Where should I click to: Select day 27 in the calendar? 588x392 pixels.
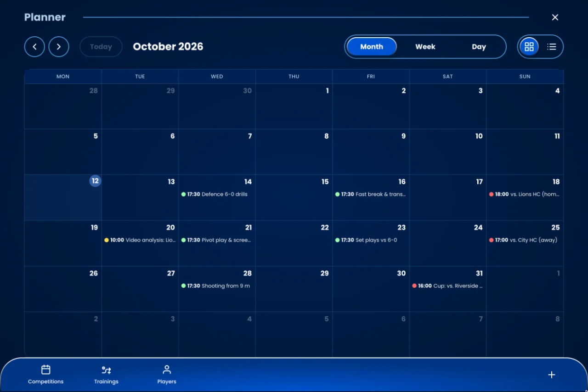point(140,289)
